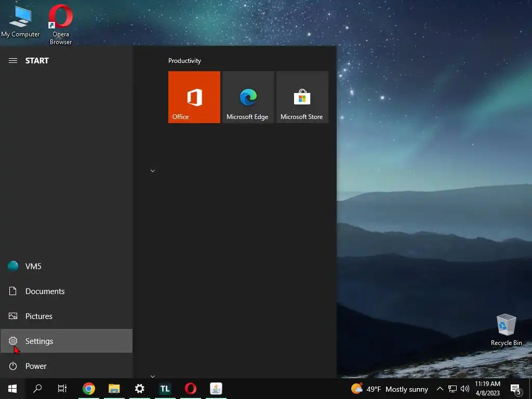Open Settings from Start menu
532x399 pixels.
tap(66, 341)
